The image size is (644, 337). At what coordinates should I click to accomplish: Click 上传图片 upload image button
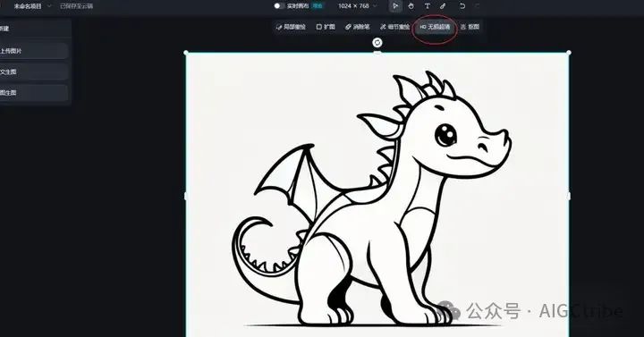(x=33, y=51)
